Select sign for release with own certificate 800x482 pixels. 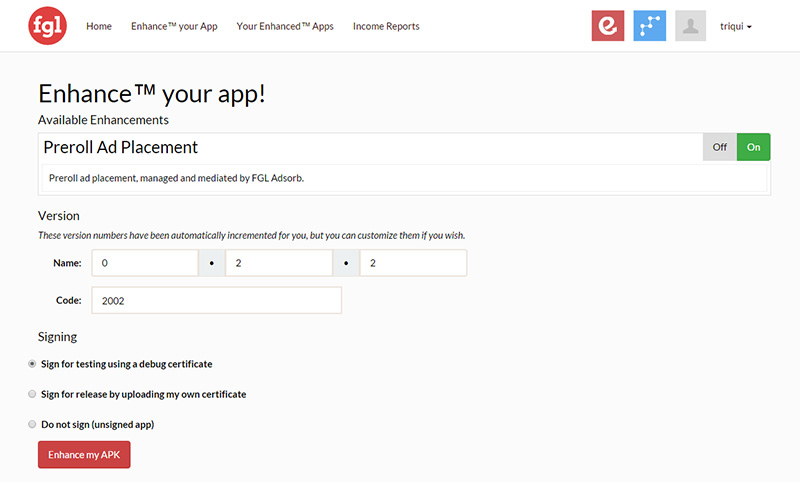33,394
